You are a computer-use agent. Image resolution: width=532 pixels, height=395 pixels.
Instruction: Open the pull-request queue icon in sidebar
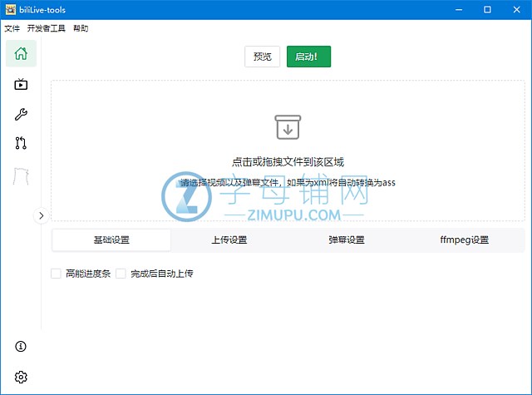point(21,143)
